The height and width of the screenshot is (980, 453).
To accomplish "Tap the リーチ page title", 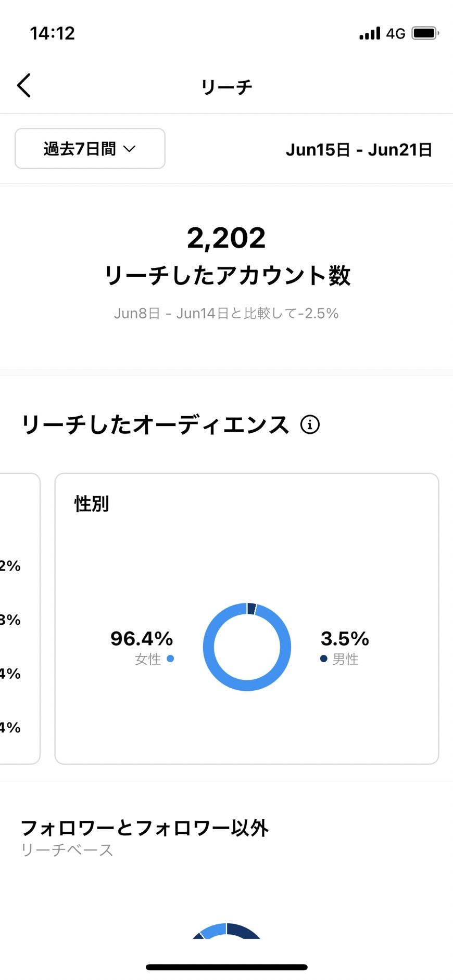I will coord(227,86).
